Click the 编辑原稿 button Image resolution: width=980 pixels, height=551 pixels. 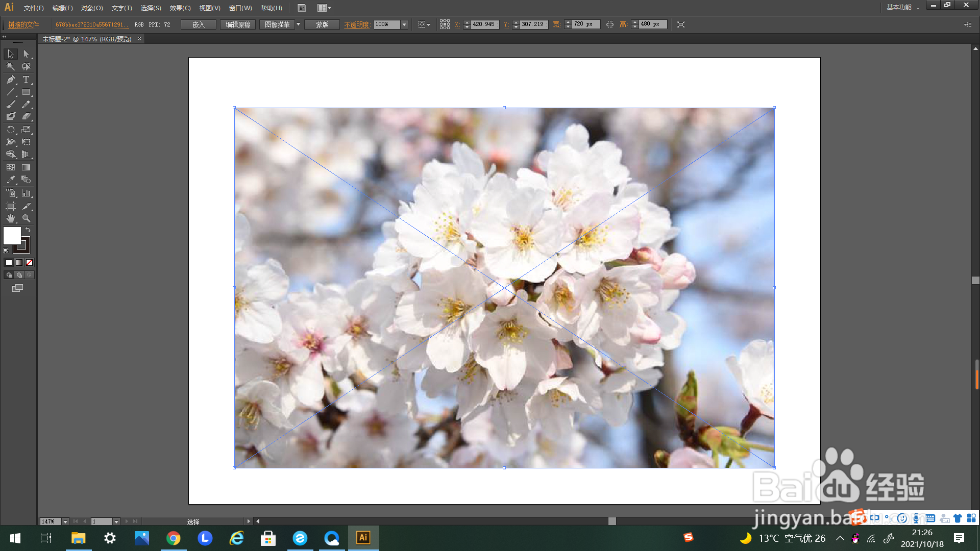coord(238,24)
